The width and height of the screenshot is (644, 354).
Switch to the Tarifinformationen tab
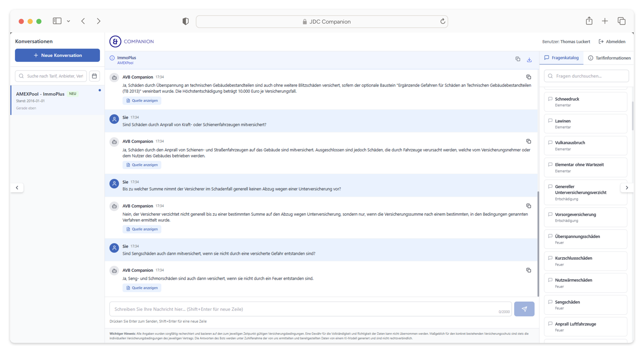coord(609,58)
